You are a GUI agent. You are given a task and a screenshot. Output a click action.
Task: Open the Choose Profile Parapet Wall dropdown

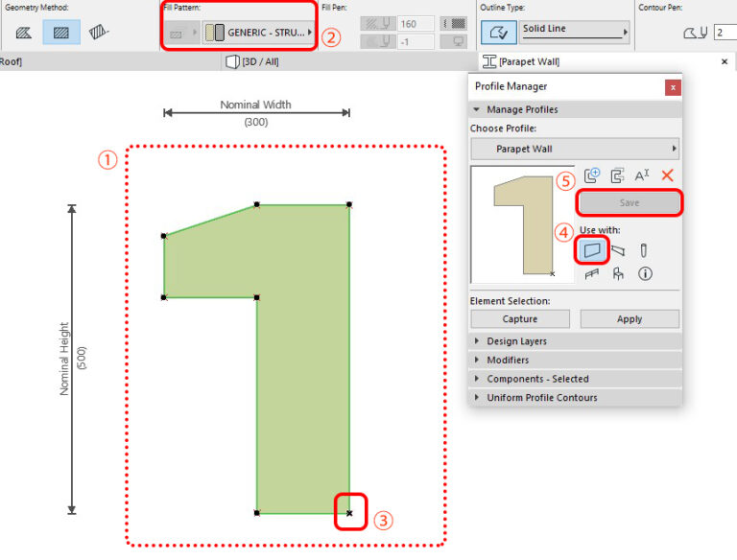575,149
